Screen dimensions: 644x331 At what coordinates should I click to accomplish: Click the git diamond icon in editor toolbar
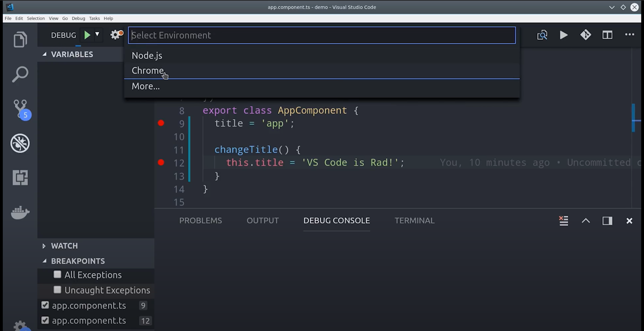[586, 35]
